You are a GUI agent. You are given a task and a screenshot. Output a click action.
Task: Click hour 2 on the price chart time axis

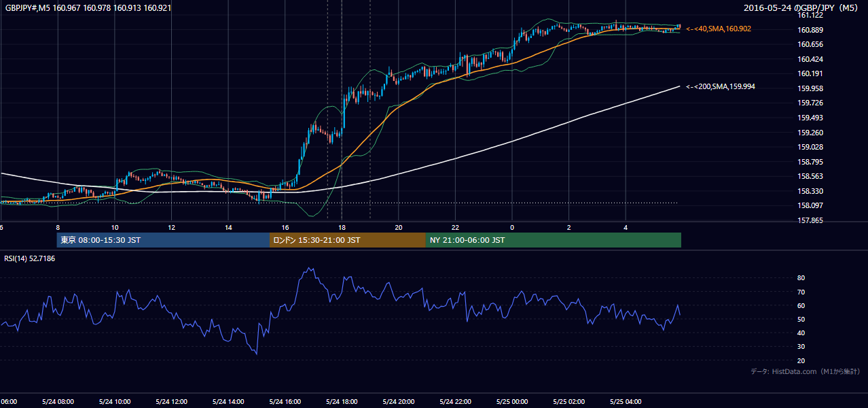[x=569, y=228]
